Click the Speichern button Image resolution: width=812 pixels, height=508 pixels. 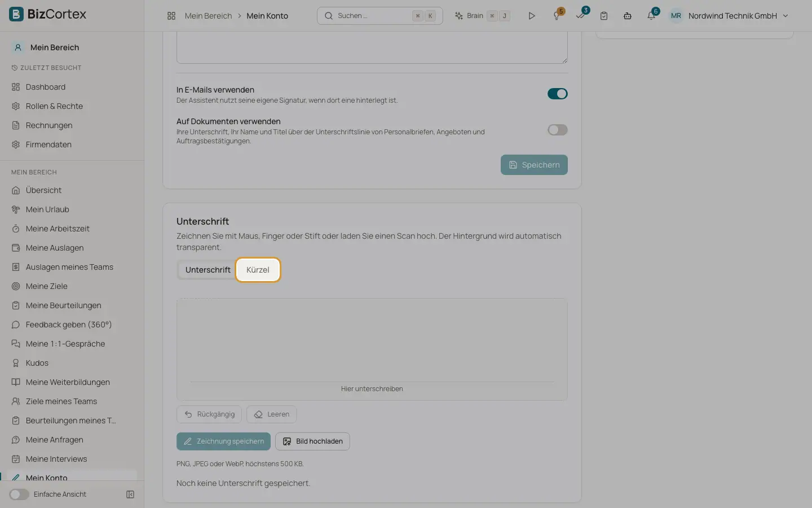click(534, 165)
